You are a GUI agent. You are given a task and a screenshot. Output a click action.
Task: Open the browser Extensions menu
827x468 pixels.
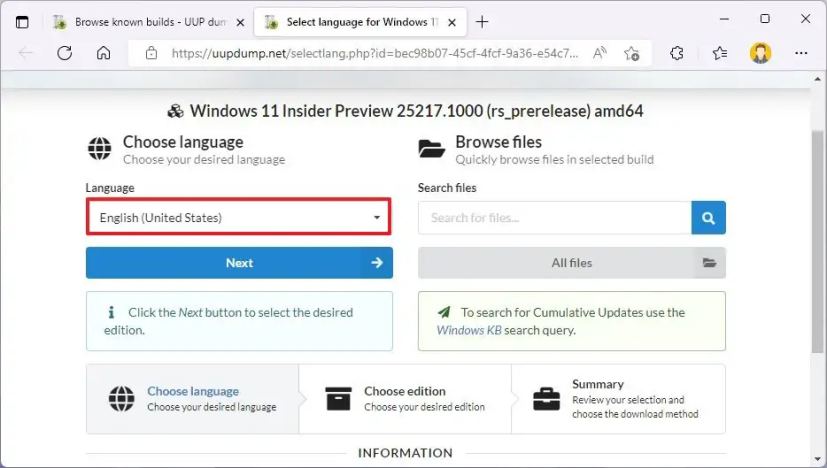[677, 53]
